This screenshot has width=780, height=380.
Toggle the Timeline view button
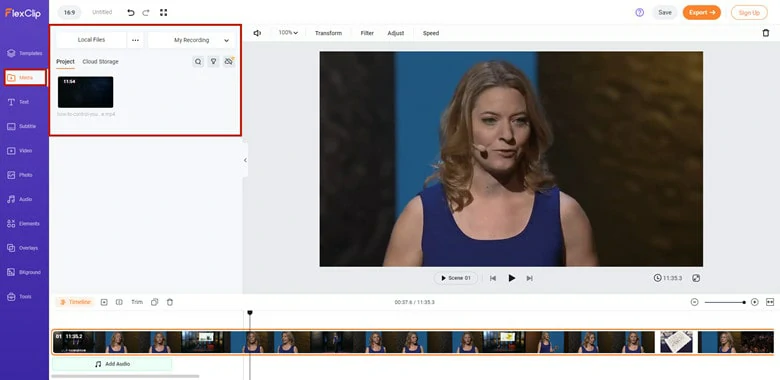point(75,302)
